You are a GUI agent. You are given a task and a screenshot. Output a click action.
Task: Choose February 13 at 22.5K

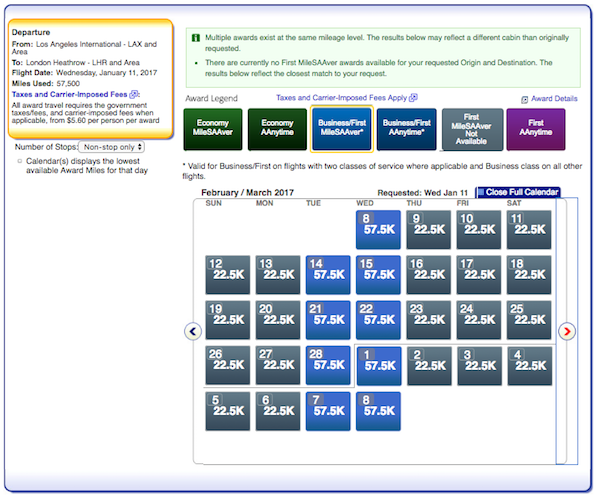point(278,275)
